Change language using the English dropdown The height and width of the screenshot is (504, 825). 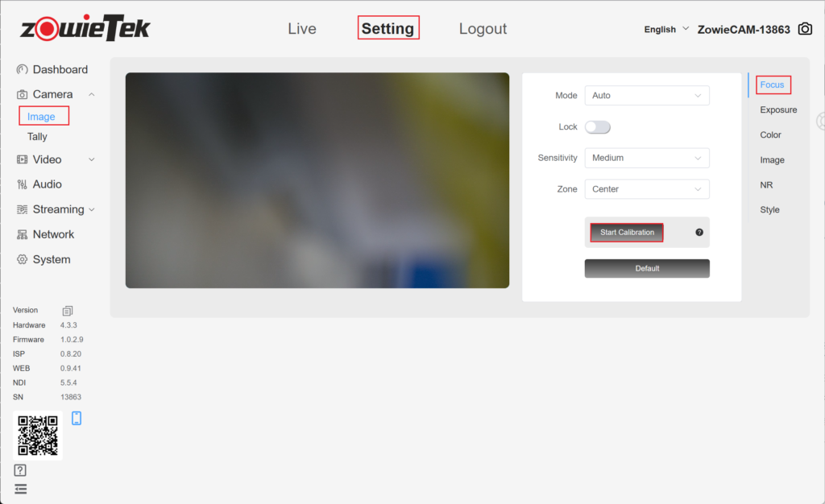[666, 29]
